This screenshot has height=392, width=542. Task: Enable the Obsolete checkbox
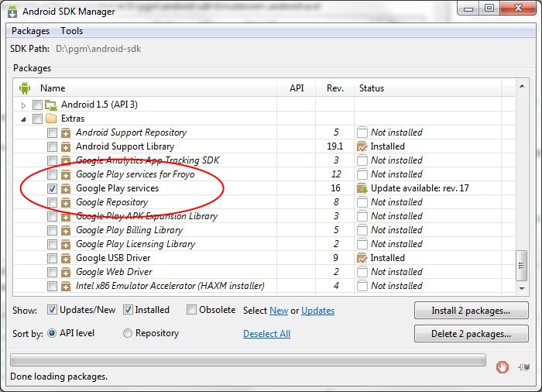[191, 310]
